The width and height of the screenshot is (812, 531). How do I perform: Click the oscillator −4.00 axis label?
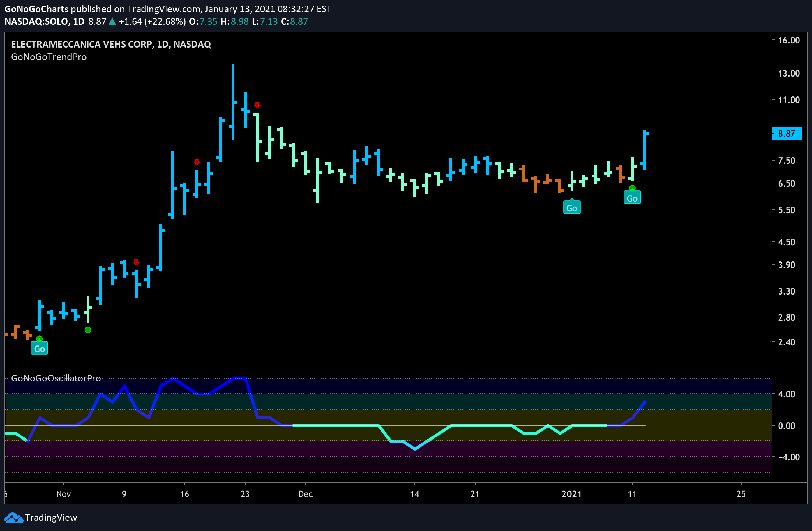(789, 457)
